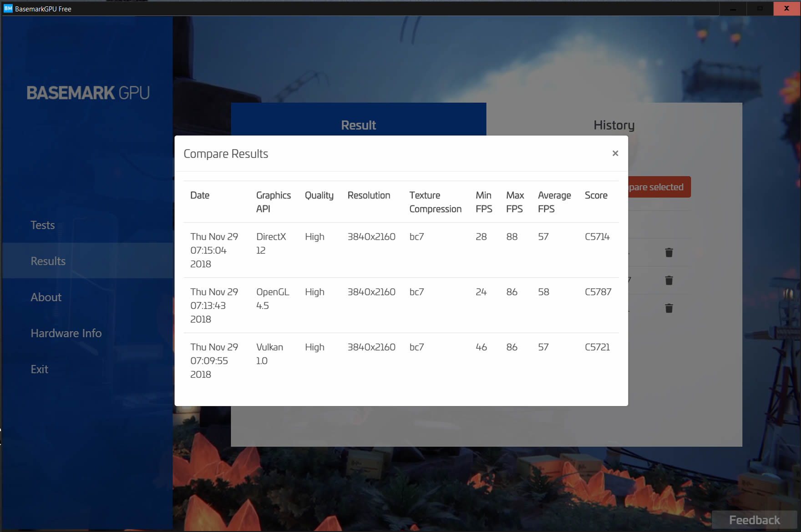Click the Average FPS column header

point(554,202)
